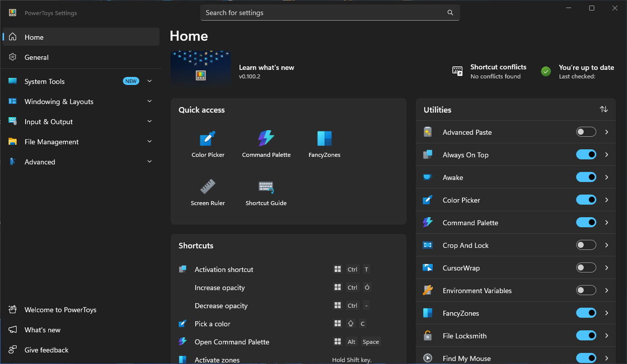
Task: Turn off the Always On Top toggle
Action: 586,154
